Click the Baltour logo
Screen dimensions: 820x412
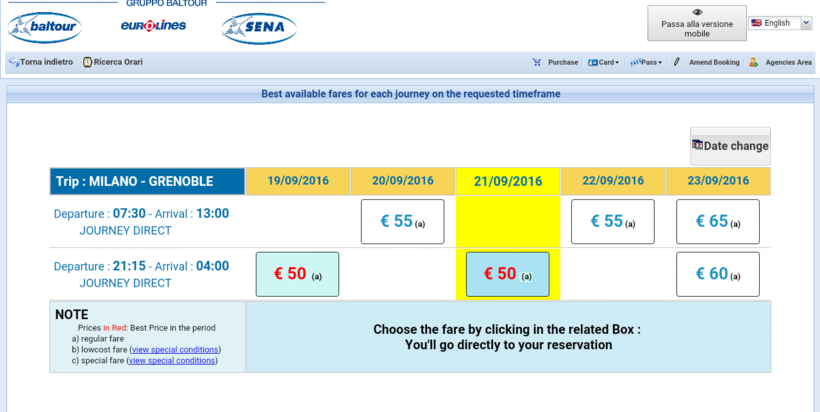pyautogui.click(x=46, y=25)
